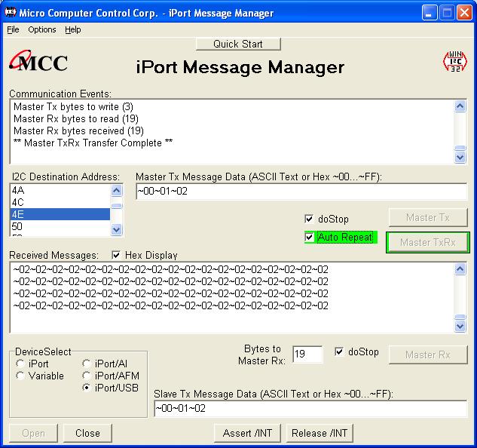Click the '** Master TxRx Transfer Complete **' event line

tap(93, 143)
